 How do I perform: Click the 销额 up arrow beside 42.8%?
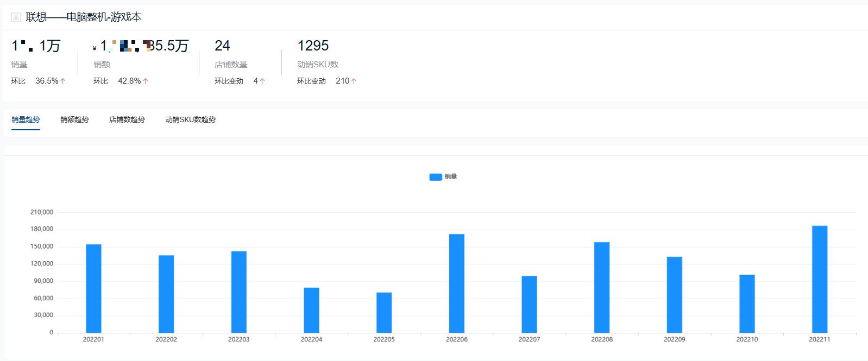[146, 81]
